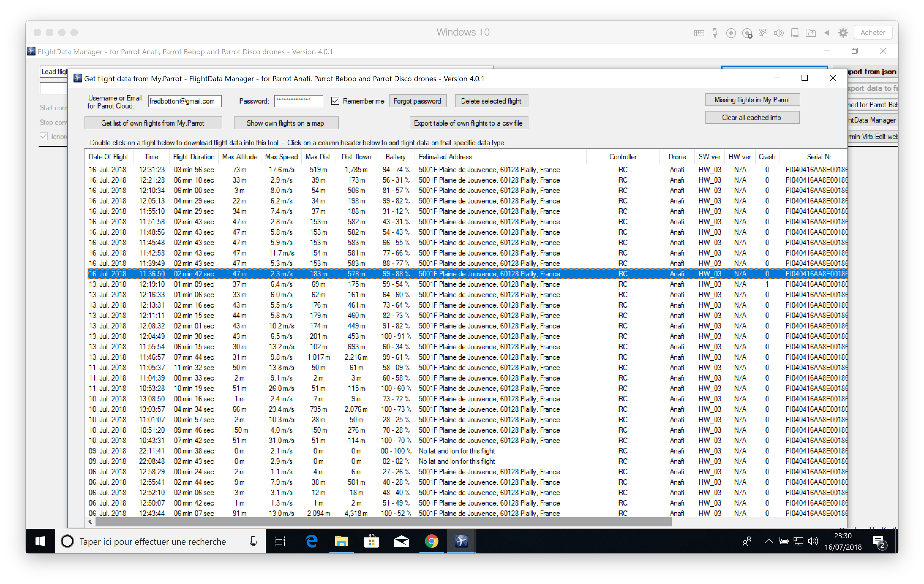Screen dimensions: 924x584
Task: Click the microphone icon in Parallels toolbar
Action: (x=715, y=33)
